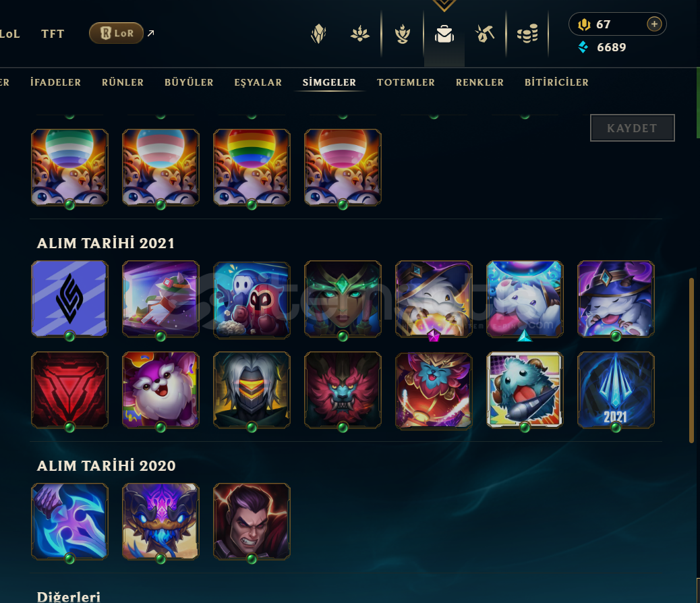Open the Collection champions icon in top bar
Screen dimensions: 700x603
click(x=318, y=34)
